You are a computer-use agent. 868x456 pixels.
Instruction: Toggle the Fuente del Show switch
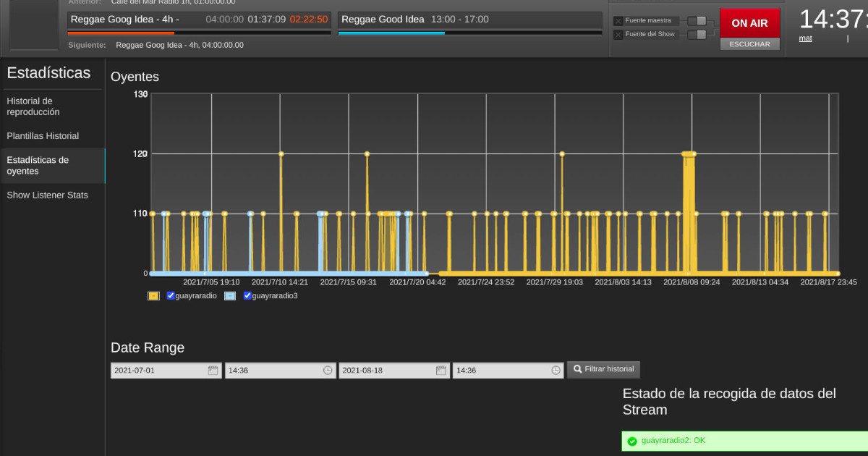click(x=697, y=35)
